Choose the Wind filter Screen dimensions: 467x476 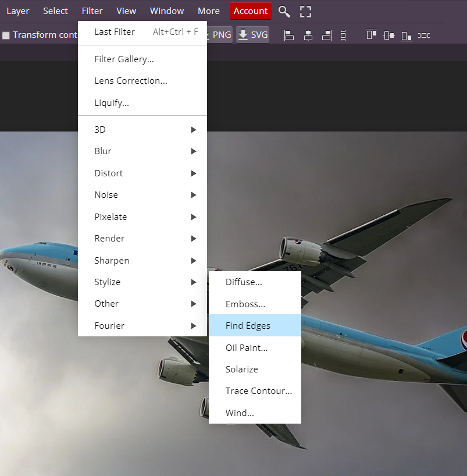(255, 413)
